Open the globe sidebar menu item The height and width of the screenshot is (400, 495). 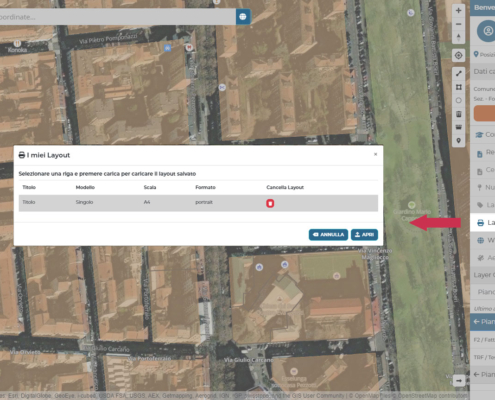tap(483, 240)
